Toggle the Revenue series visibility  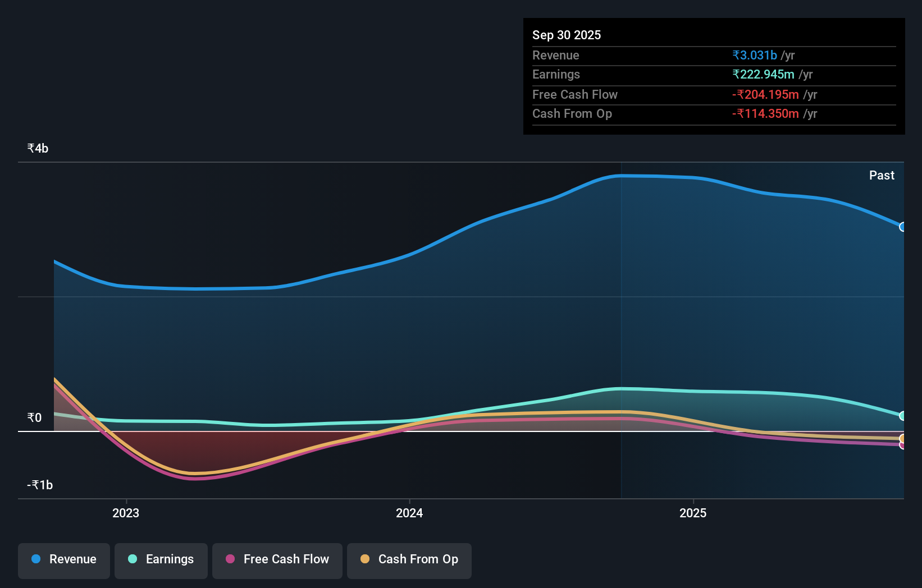click(63, 559)
